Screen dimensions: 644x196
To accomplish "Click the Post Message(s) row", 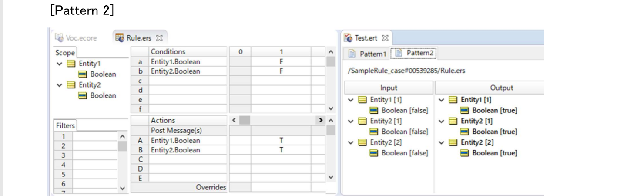I will [x=188, y=130].
